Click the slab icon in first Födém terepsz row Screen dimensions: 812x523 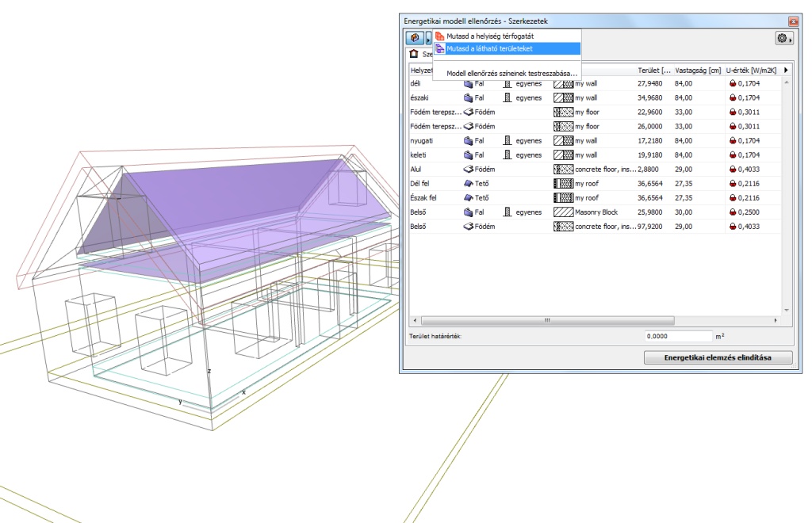[x=468, y=112]
